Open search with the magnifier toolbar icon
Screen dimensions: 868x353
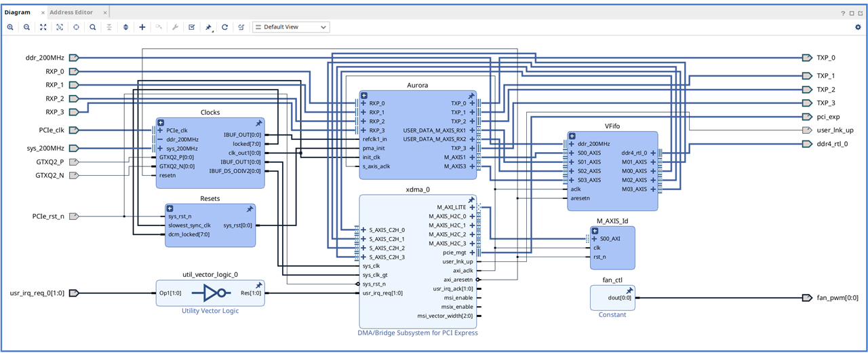click(93, 27)
